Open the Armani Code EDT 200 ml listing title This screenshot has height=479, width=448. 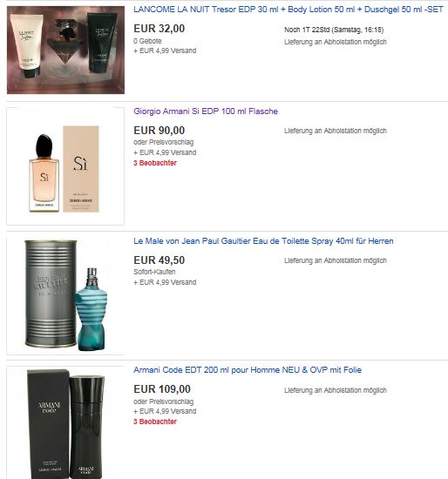248,370
